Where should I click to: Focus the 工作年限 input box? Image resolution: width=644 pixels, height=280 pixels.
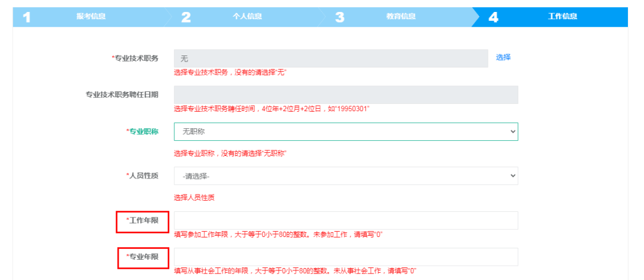(x=346, y=220)
